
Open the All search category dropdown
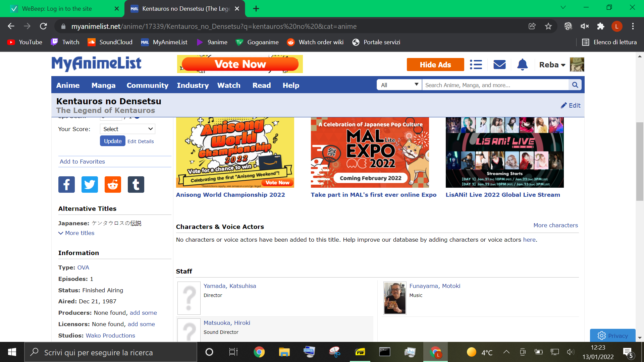pos(399,85)
